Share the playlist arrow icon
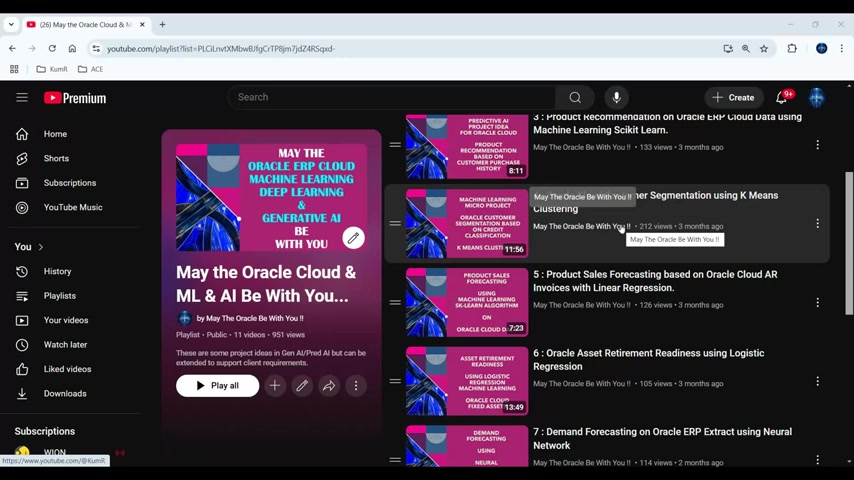Image resolution: width=854 pixels, height=480 pixels. (x=329, y=386)
